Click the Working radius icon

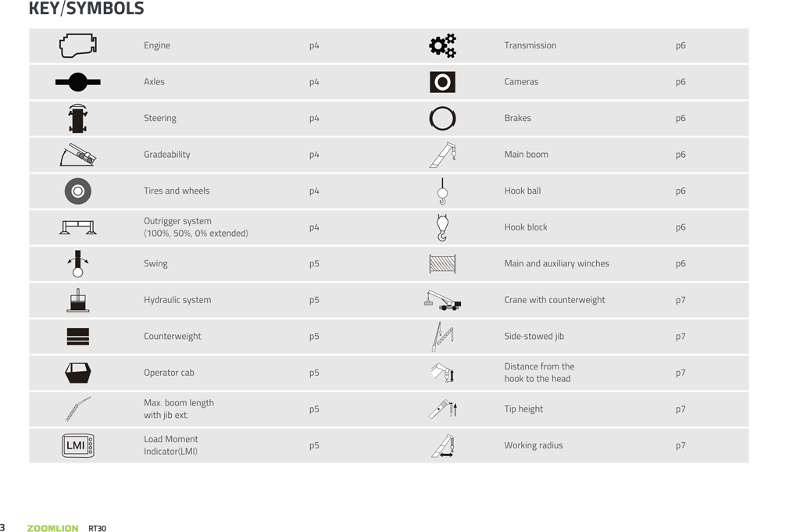443,446
